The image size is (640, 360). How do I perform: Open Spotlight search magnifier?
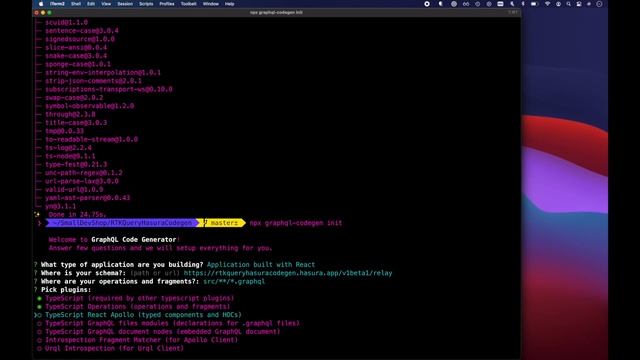pos(569,4)
